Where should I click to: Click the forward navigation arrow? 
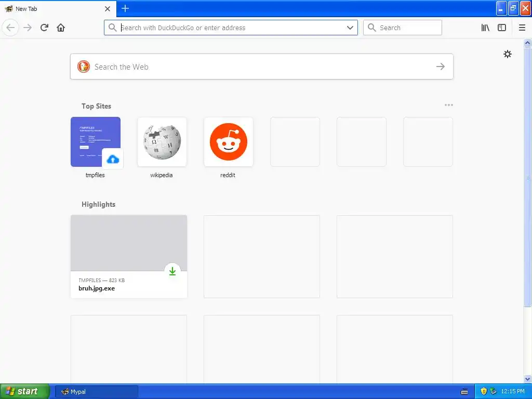pyautogui.click(x=28, y=28)
